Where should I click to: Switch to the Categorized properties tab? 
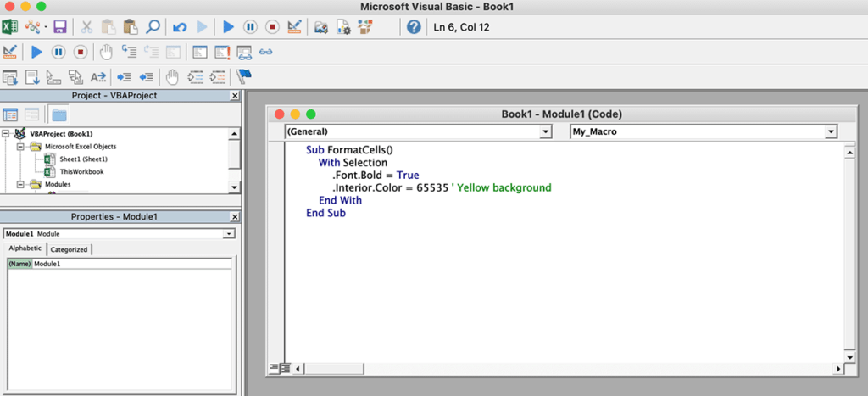(x=69, y=249)
